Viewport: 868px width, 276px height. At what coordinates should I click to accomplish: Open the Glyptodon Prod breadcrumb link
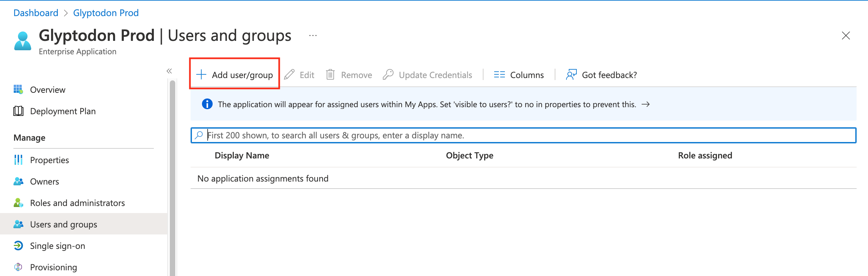(x=106, y=13)
